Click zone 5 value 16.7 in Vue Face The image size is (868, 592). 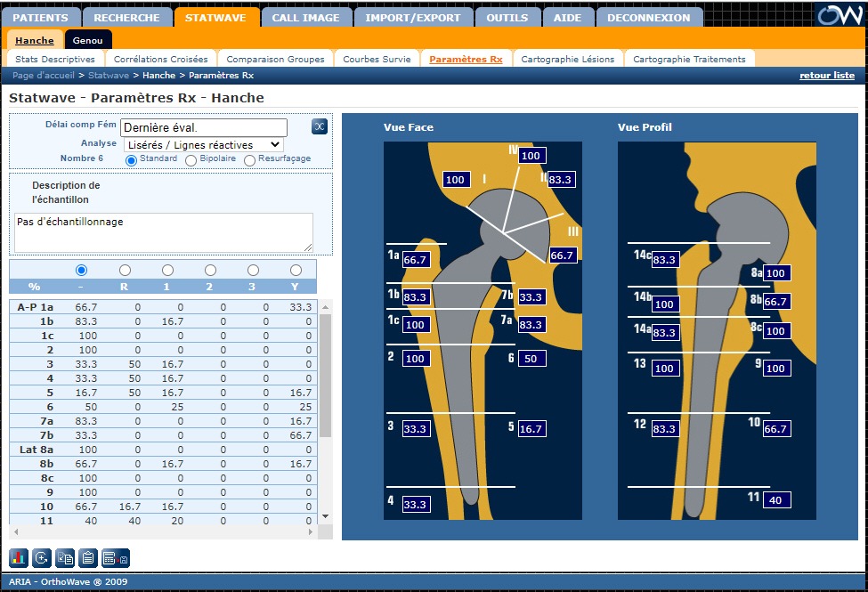[531, 428]
